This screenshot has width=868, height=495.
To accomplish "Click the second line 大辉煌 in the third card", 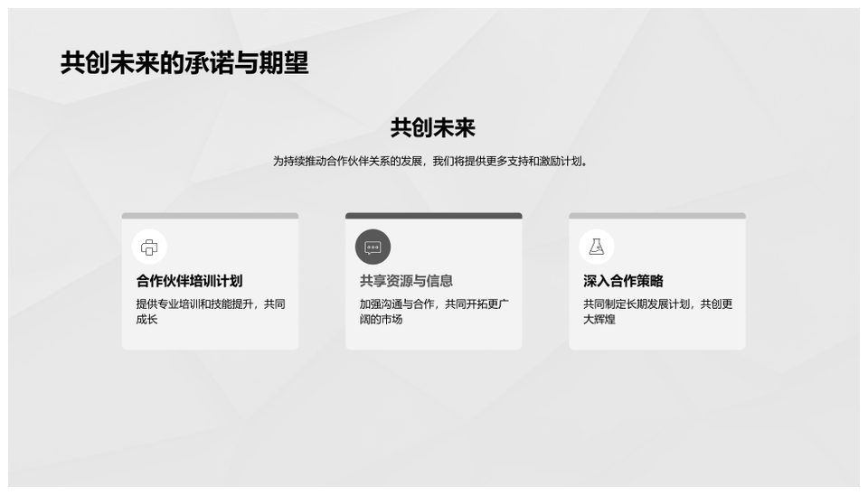I will pos(599,320).
